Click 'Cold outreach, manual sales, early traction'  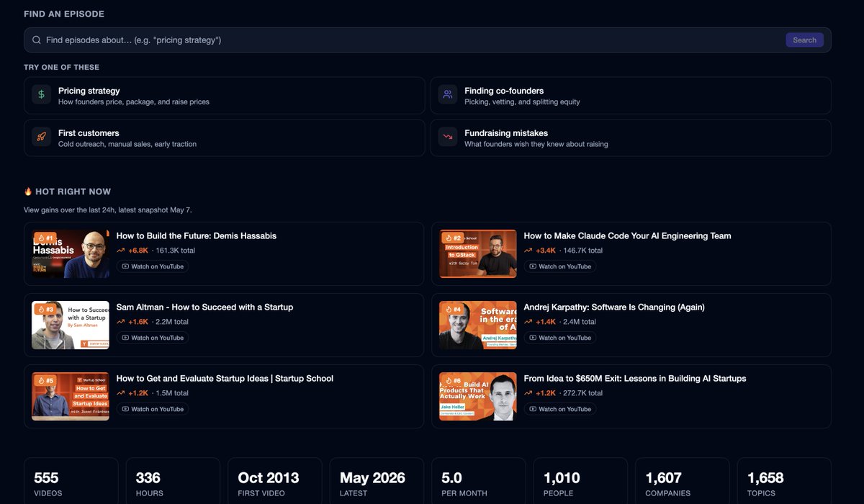coord(127,145)
